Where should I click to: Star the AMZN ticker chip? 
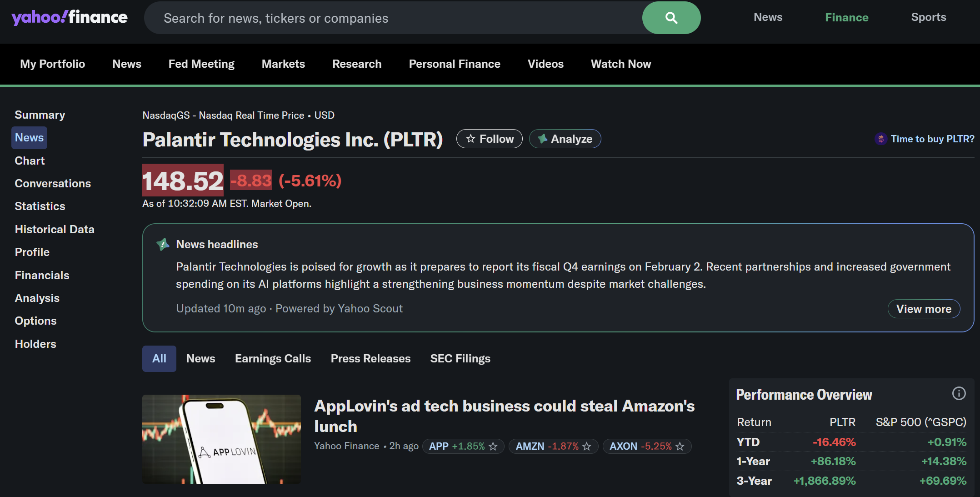(587, 447)
